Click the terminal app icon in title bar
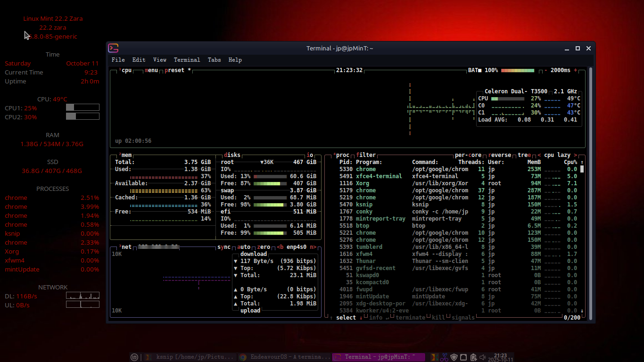This screenshot has width=644, height=362. 113,48
